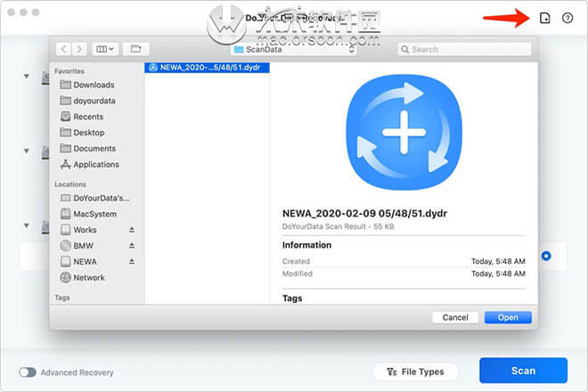Go forward in the file dialog

[x=79, y=49]
